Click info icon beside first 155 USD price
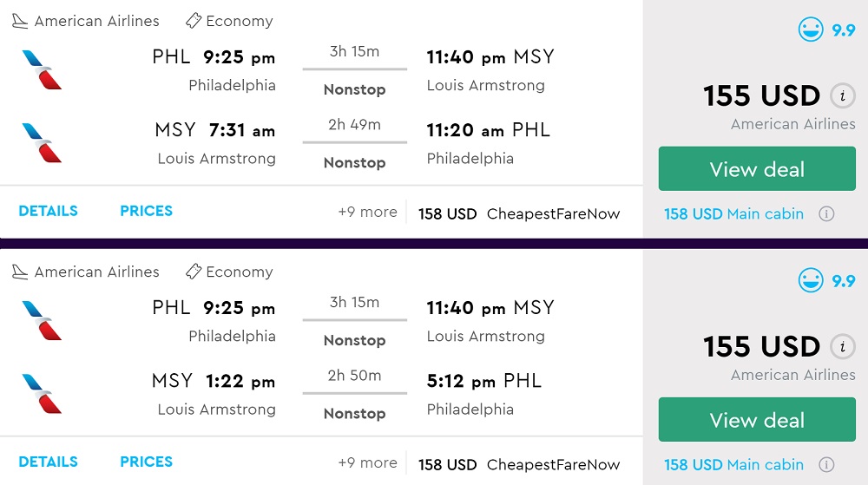 click(840, 96)
